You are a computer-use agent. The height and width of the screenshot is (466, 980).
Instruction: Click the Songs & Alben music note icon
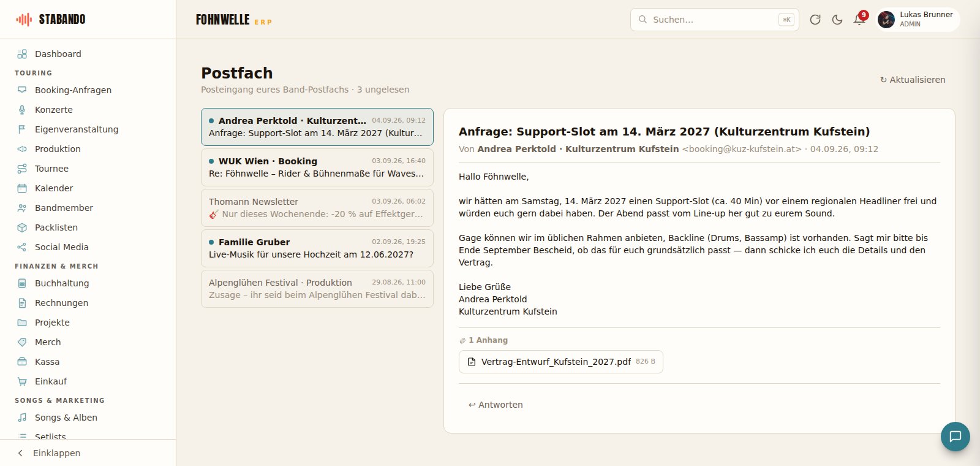[22, 418]
